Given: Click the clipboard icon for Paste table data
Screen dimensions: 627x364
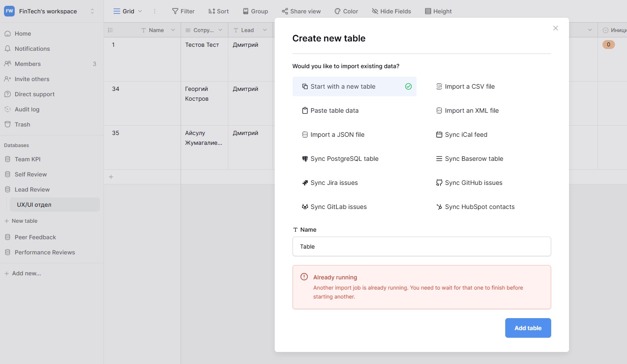Looking at the screenshot, I should tap(305, 110).
